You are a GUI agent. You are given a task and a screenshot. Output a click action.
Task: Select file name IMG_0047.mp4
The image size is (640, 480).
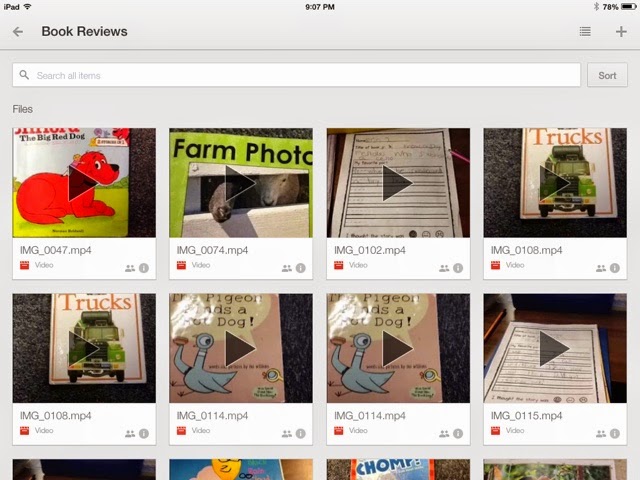[x=56, y=250]
